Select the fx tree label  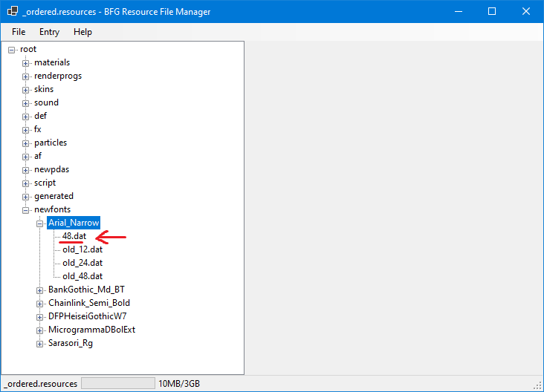(37, 129)
